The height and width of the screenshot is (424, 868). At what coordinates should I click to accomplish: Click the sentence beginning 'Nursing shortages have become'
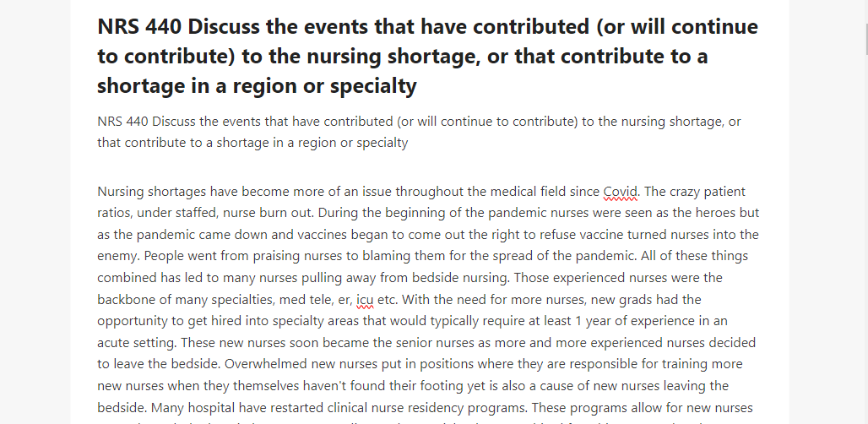(x=367, y=192)
